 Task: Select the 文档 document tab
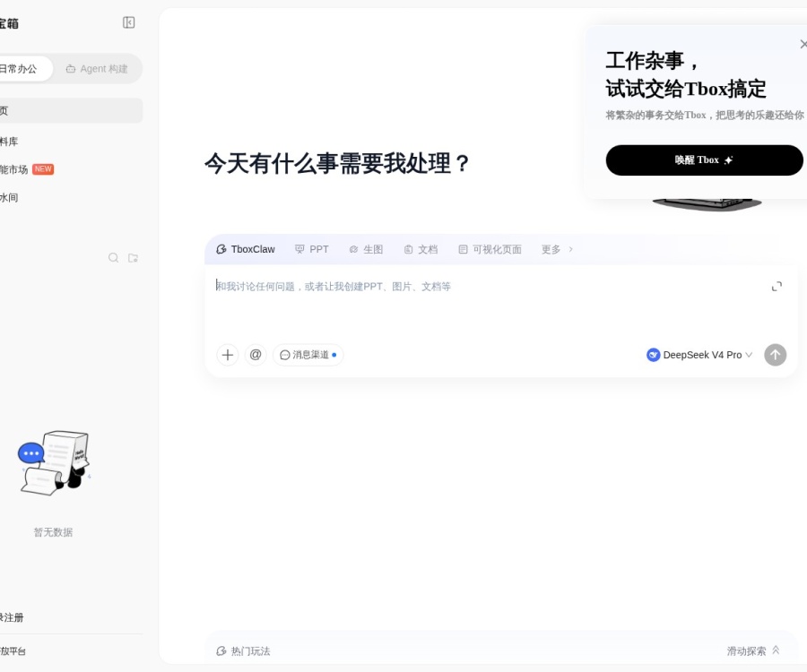421,249
